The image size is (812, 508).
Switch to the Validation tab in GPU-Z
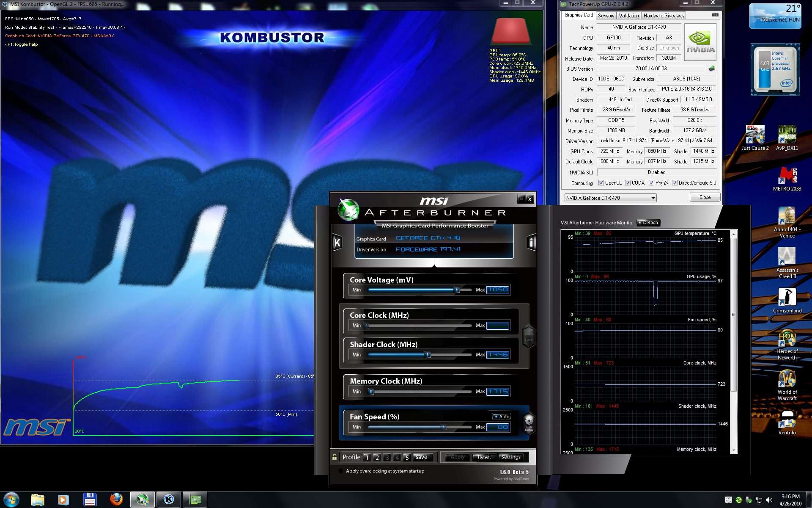[629, 16]
